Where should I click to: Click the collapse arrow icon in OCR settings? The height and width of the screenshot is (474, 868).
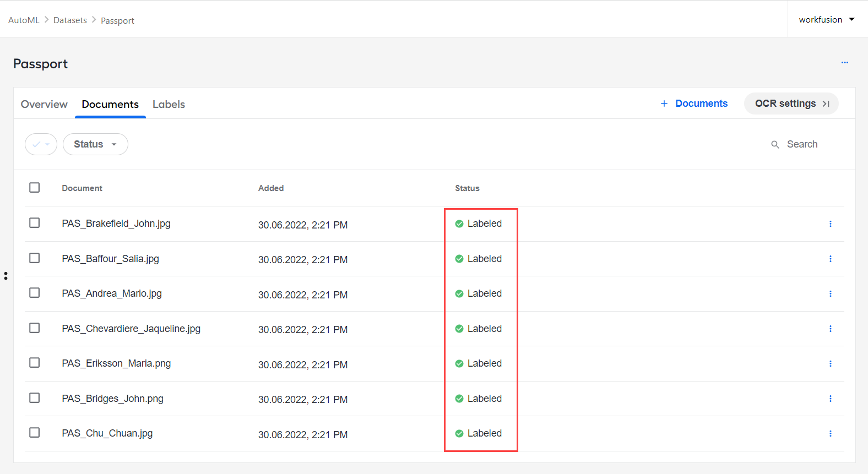pos(826,103)
